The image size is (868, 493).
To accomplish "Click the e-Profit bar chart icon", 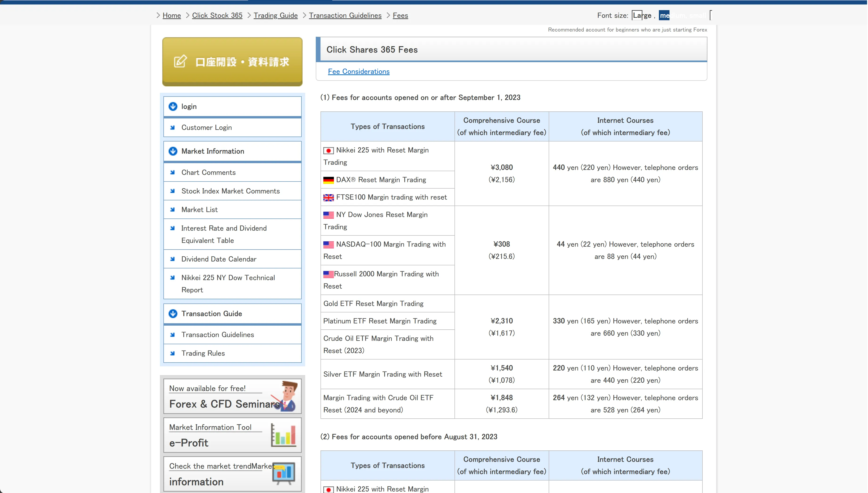I will tap(284, 435).
